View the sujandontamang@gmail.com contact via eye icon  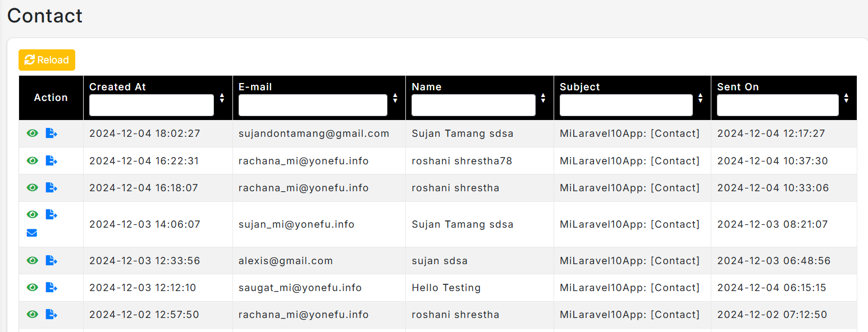33,133
